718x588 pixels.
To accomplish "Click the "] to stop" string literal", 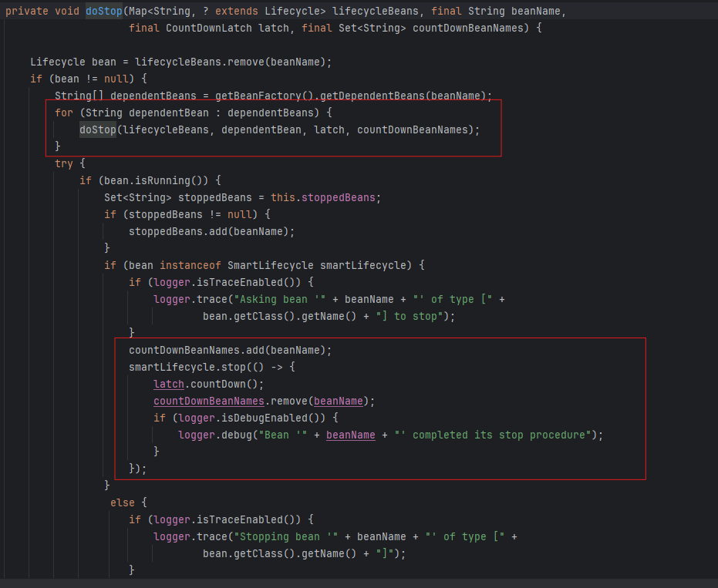I will (410, 317).
